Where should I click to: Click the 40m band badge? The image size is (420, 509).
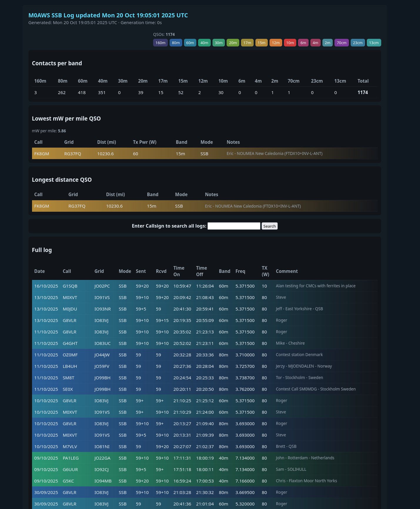click(204, 43)
